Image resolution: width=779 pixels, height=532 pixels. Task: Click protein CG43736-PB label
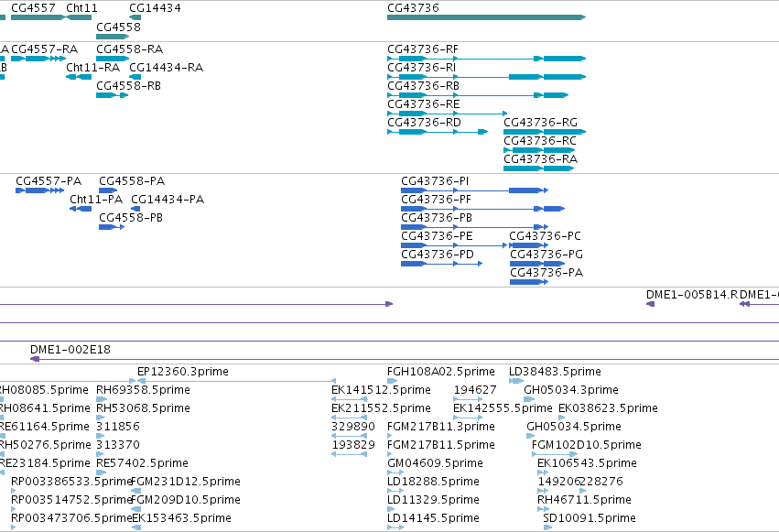click(x=437, y=218)
